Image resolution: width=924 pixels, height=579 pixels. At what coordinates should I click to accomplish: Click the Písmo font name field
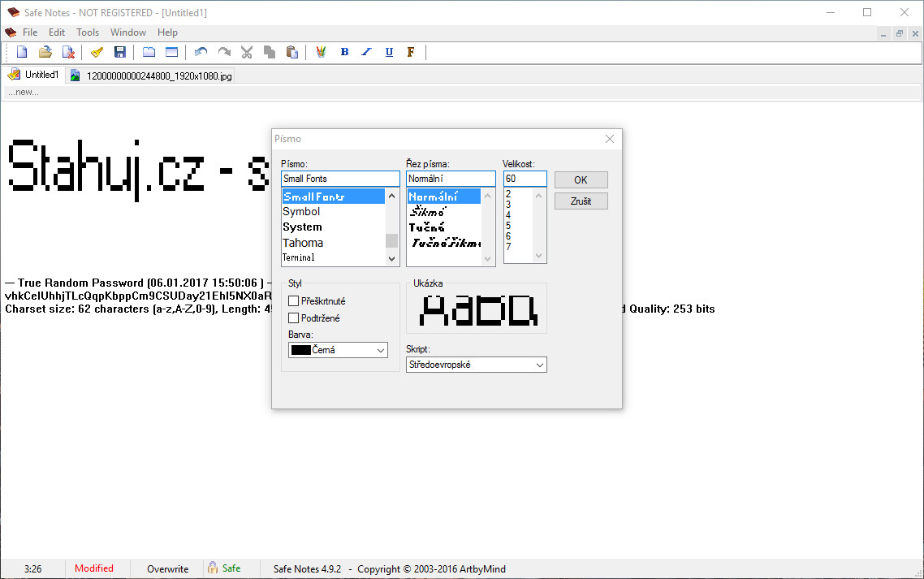pyautogui.click(x=340, y=179)
